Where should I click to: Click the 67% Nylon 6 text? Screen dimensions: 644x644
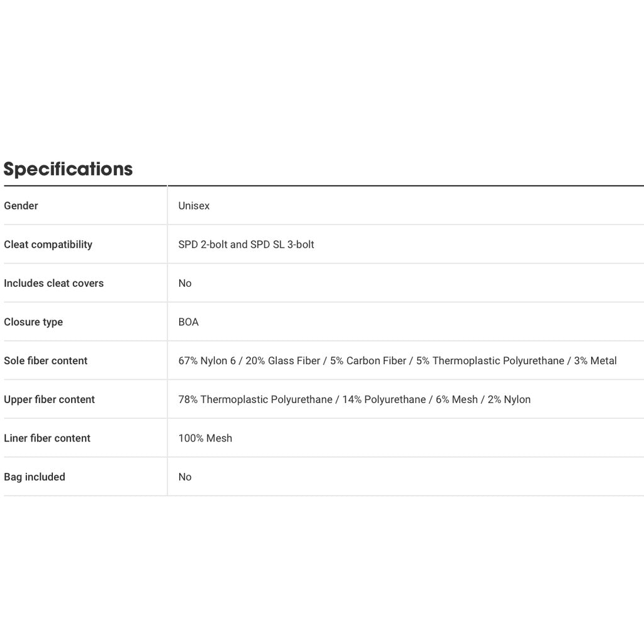tap(207, 361)
